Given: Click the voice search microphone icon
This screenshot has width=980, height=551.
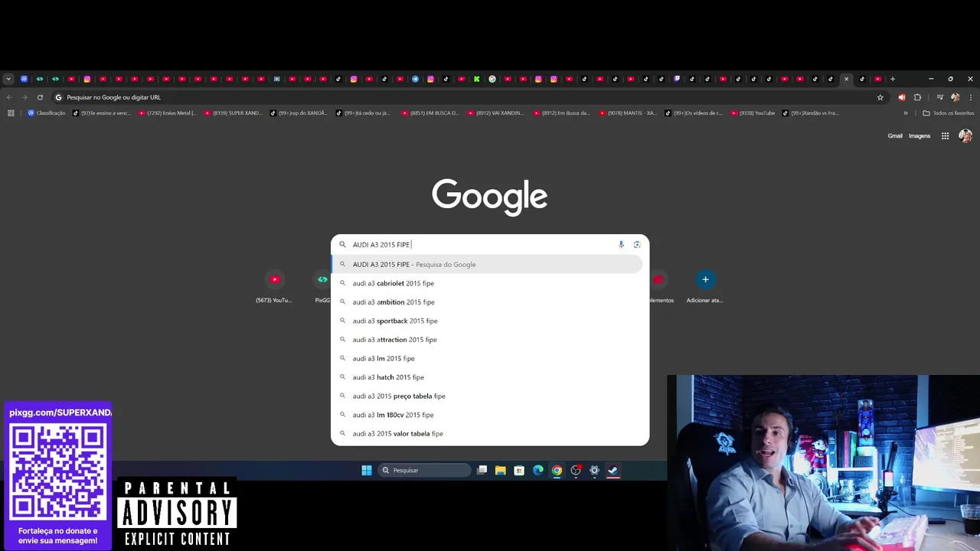Looking at the screenshot, I should coord(621,245).
